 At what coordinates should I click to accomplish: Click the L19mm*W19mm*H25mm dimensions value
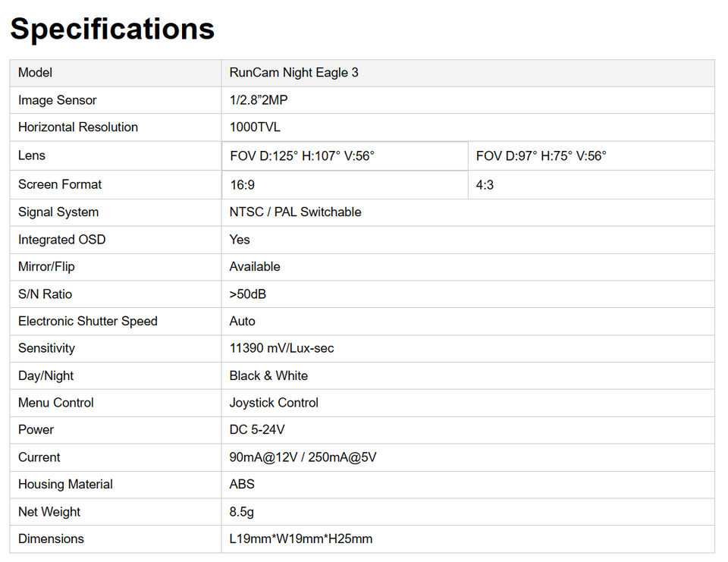301,539
